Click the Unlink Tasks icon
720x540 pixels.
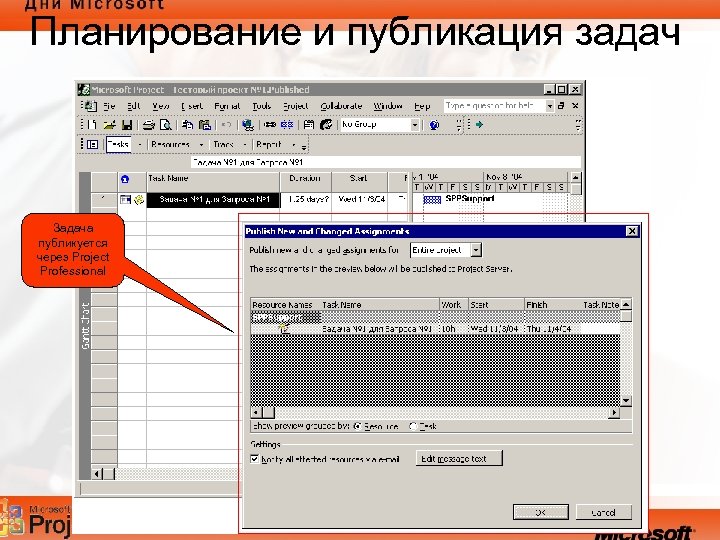[x=287, y=124]
